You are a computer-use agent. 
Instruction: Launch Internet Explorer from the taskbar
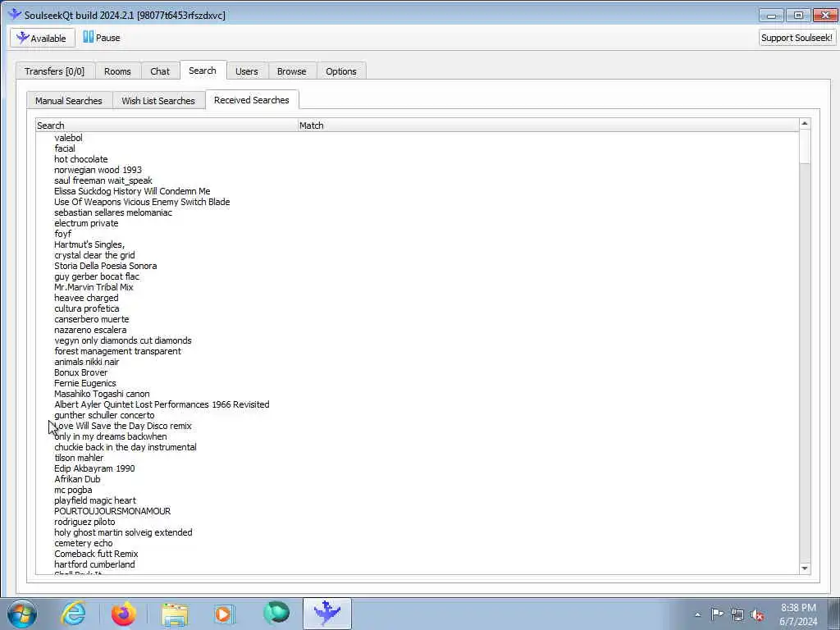[x=73, y=614]
